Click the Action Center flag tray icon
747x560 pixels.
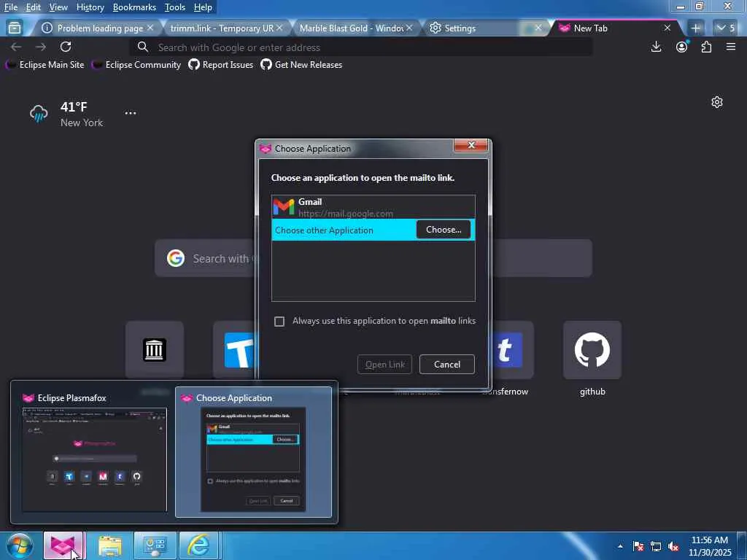tap(638, 546)
